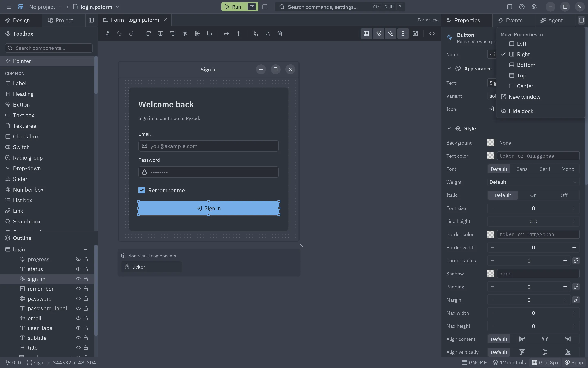588x368 pixels.
Task: Collapse the Appearance section chevron
Action: coord(449,69)
